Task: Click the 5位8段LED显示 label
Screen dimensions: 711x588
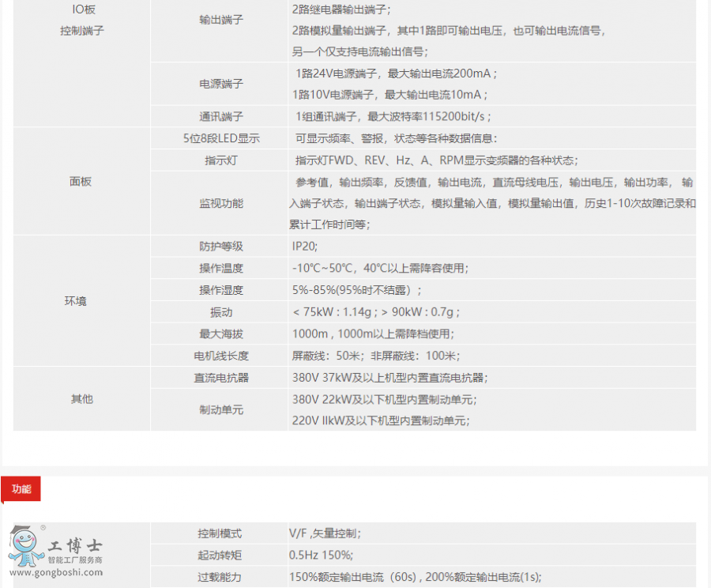Action: point(221,138)
